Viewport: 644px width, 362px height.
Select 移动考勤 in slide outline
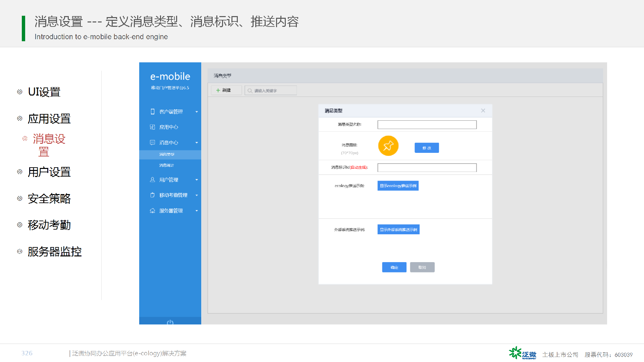point(49,225)
